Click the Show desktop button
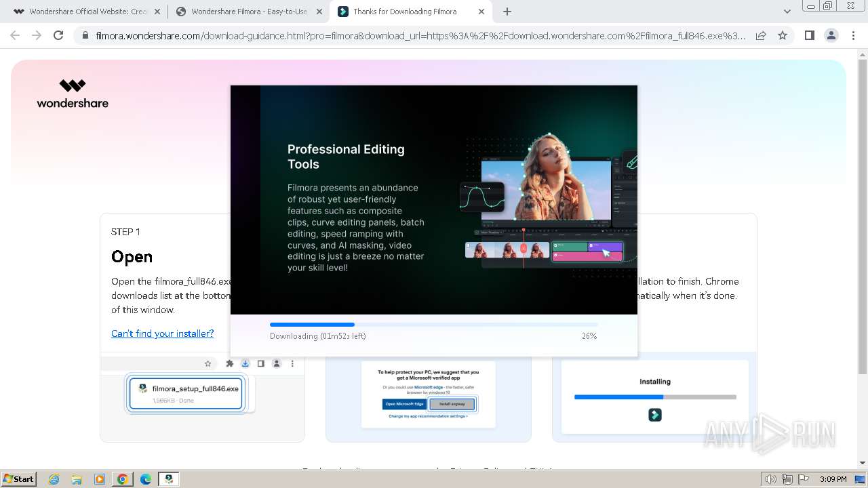 pos(860,479)
